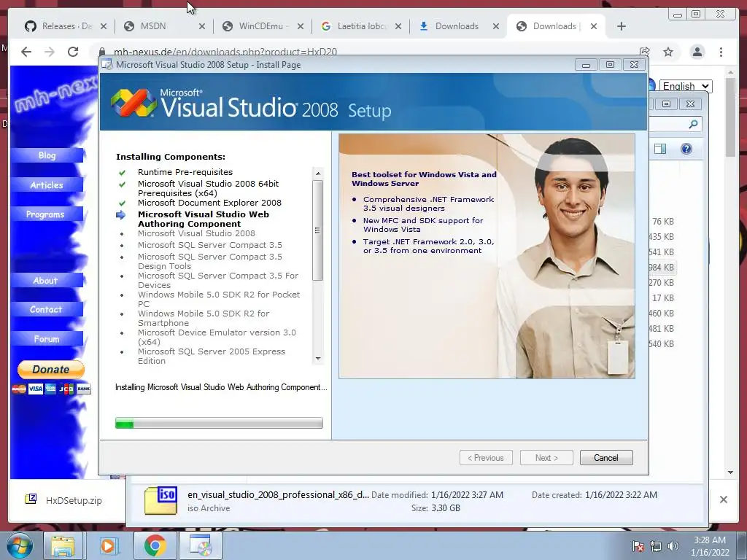Open the Blog link on mh-nexus sidebar
Image resolution: width=747 pixels, height=560 pixels.
coord(47,155)
